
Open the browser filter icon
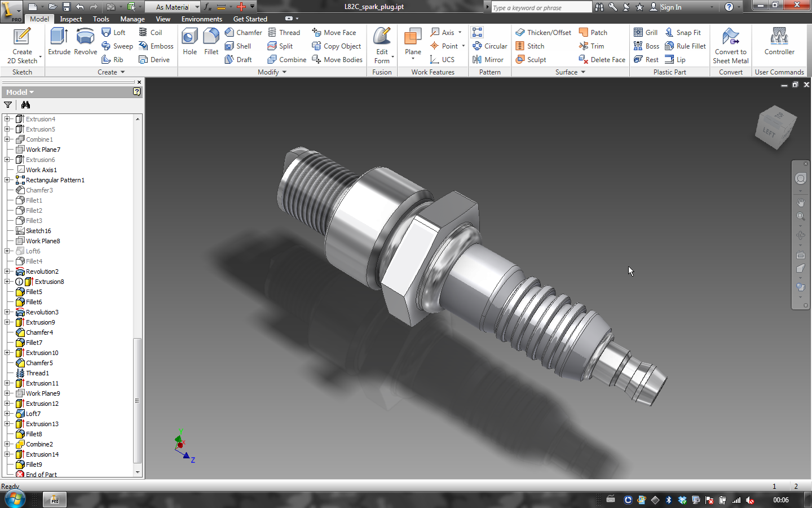(x=8, y=105)
